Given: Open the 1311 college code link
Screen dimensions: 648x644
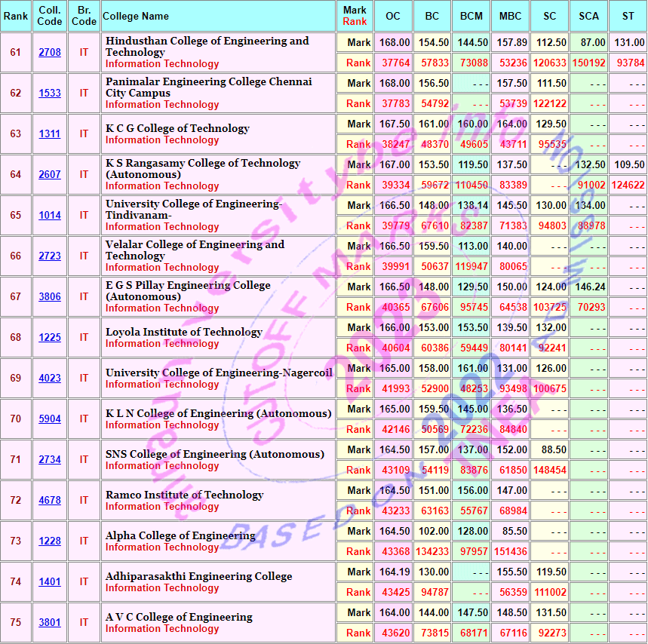Looking at the screenshot, I should pyautogui.click(x=50, y=134).
